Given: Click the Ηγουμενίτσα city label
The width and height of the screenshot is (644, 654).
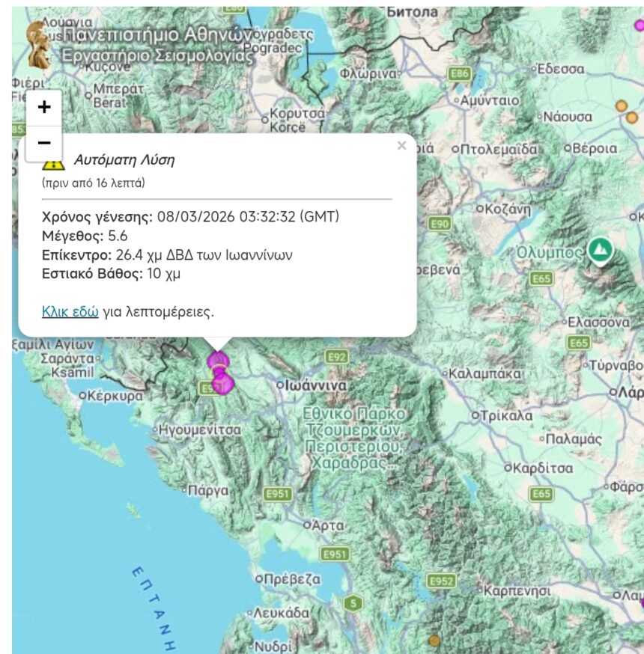Looking at the screenshot, I should coord(200,430).
